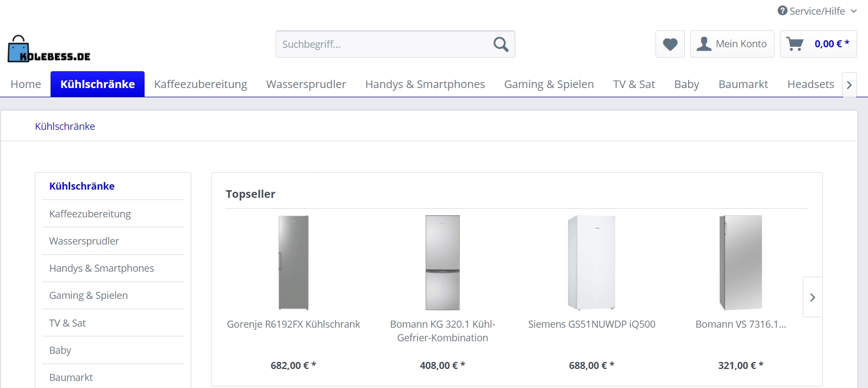The height and width of the screenshot is (388, 868).
Task: Open Gorenje R6192FX Kühlschrank title link
Action: (294, 324)
